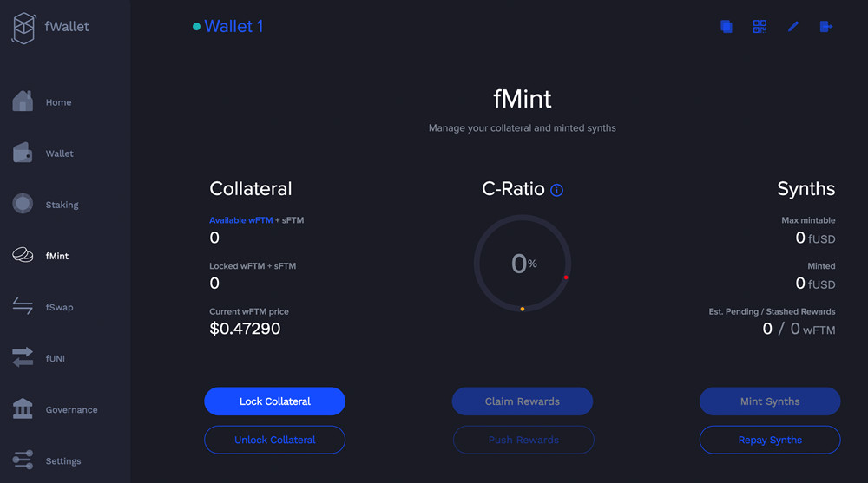Show the wallet QR code icon
Image resolution: width=868 pixels, height=483 pixels.
[759, 26]
